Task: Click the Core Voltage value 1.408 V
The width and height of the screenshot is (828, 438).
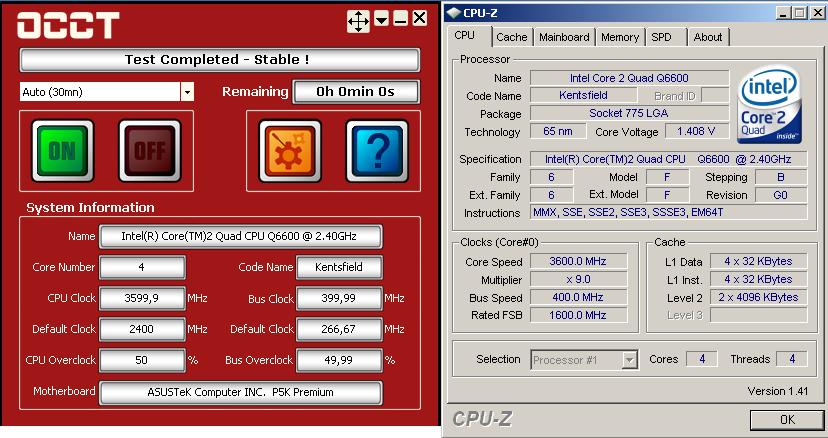Action: [x=697, y=131]
